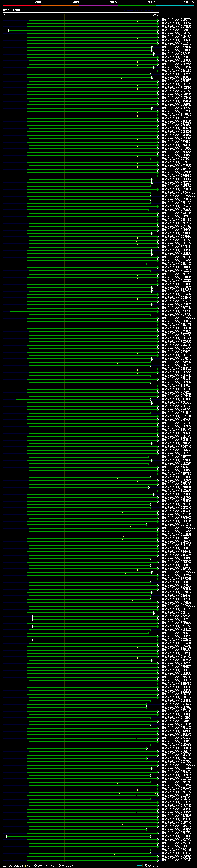Select label UniRef100_A2TPU2
This screenshot has width=197, height=868.
coord(176,67)
